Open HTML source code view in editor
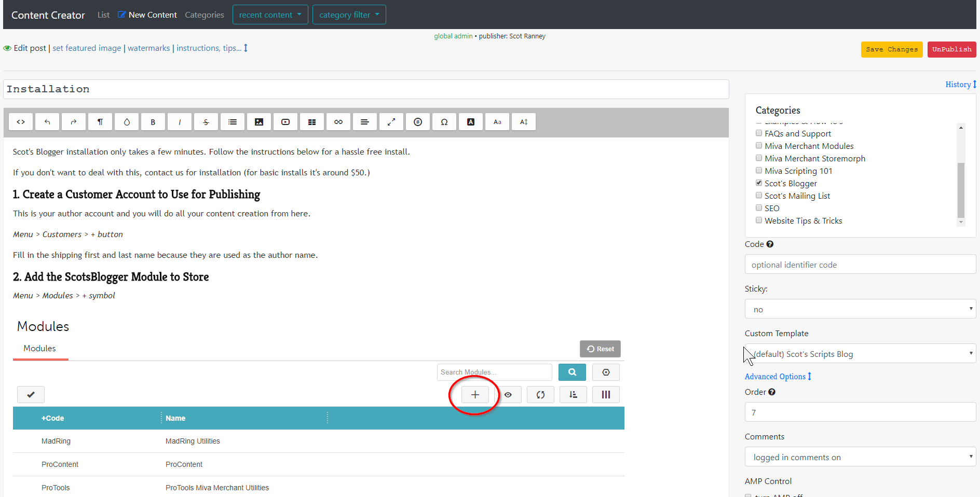The image size is (980, 497). [21, 122]
